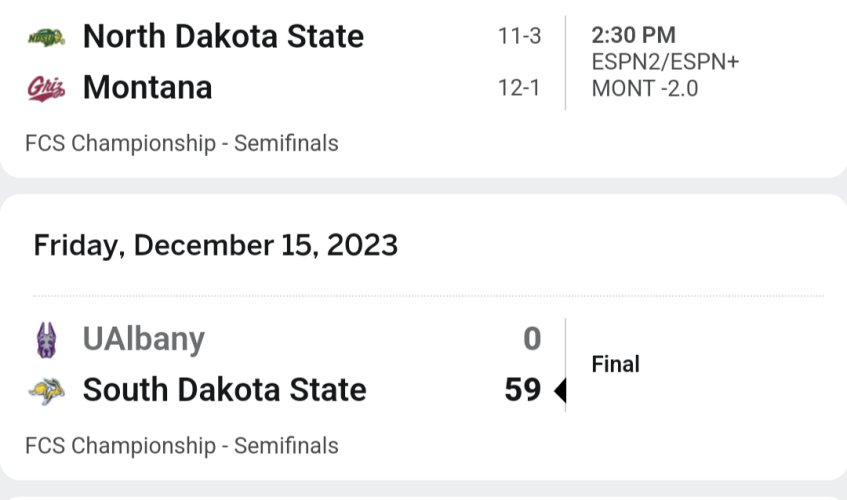The width and height of the screenshot is (847, 500).
Task: Click the UAlbany Great Danes logo
Action: [x=46, y=340]
